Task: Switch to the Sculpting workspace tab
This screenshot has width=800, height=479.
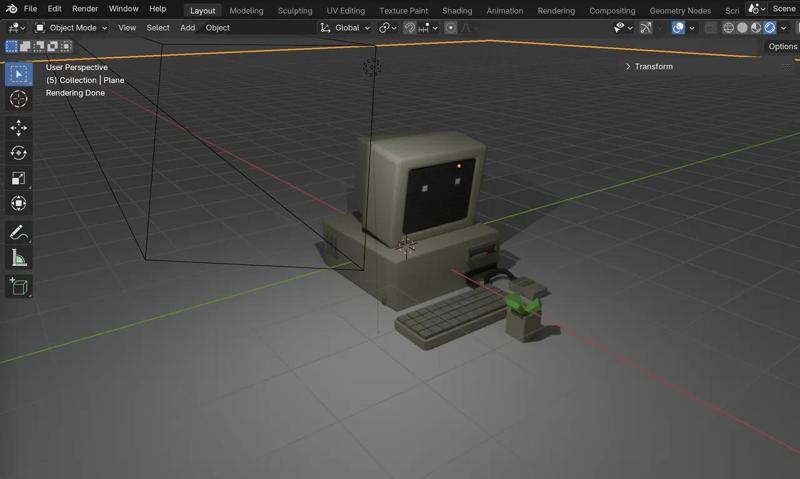Action: [x=295, y=11]
